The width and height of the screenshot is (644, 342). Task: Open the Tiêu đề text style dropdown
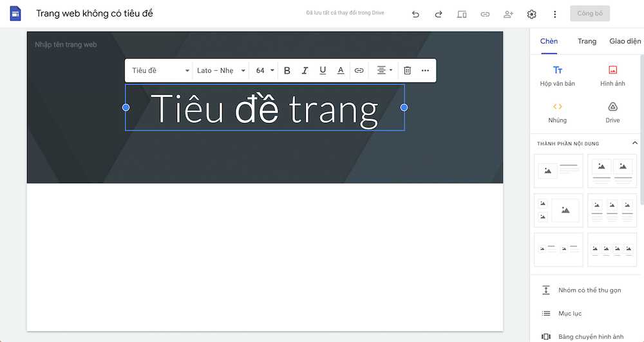click(160, 71)
